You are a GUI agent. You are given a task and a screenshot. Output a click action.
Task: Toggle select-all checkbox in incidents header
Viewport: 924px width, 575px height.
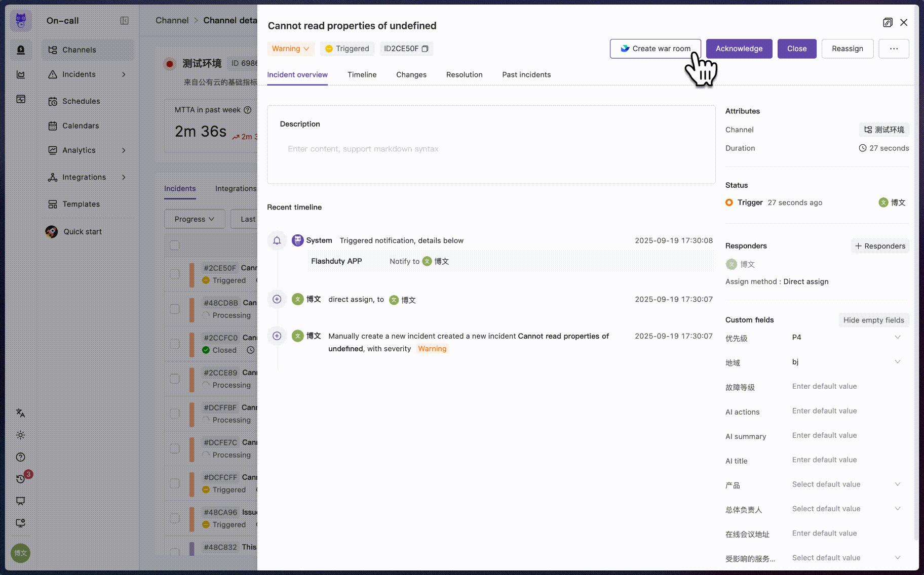[x=175, y=245]
